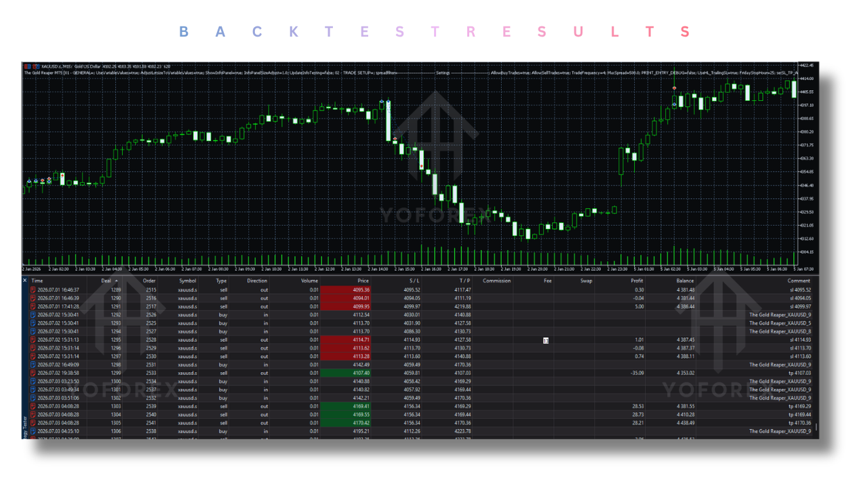Sort by the Deal column header
The image size is (868, 488).
tap(106, 281)
